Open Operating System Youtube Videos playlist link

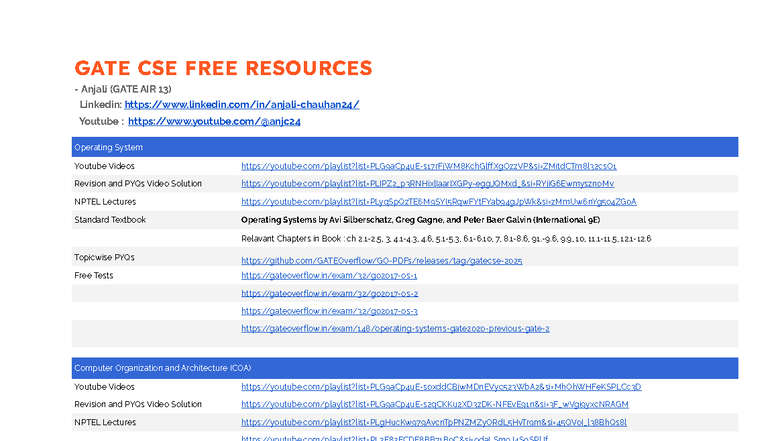(428, 166)
